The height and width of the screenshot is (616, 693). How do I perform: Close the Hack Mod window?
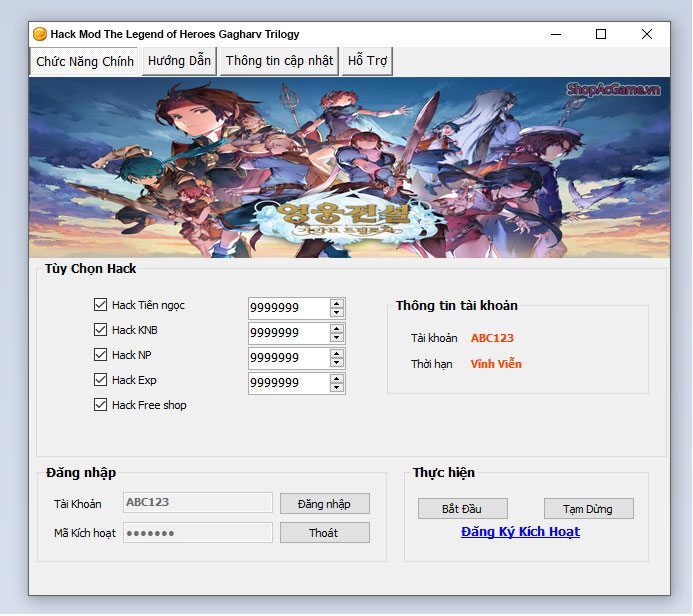[x=647, y=34]
